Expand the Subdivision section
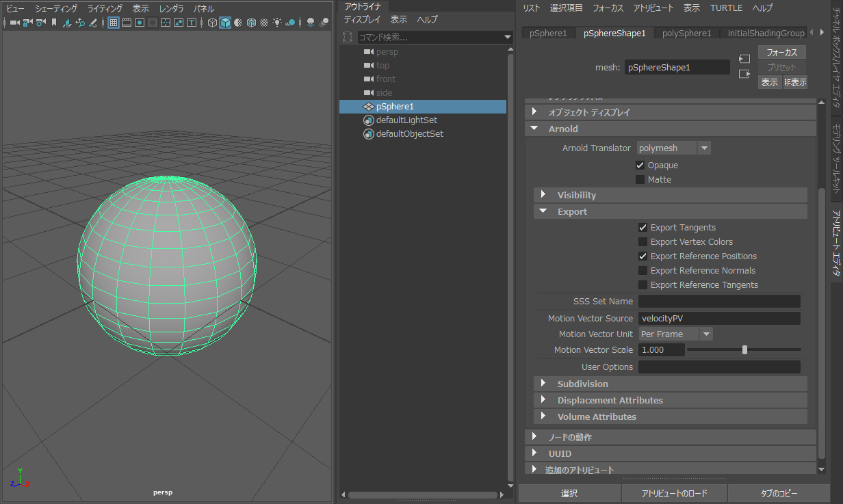 click(x=582, y=384)
